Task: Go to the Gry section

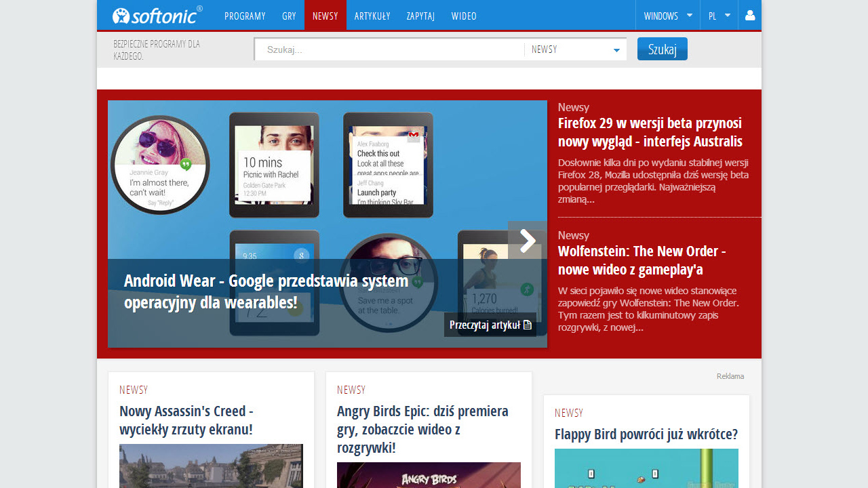Action: 289,16
